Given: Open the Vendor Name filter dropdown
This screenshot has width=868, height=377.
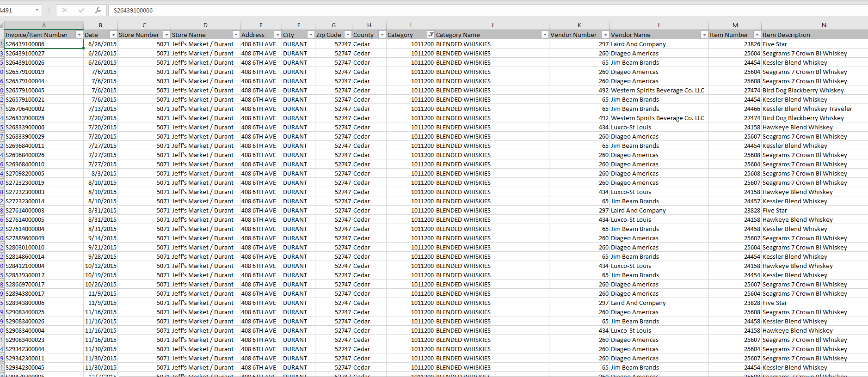Looking at the screenshot, I should pyautogui.click(x=704, y=35).
